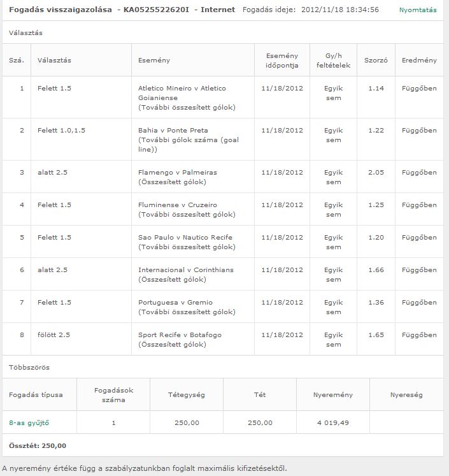Viewport: 449px width, 476px height.
Task: Click the 2.05 odds value
Action: click(376, 172)
